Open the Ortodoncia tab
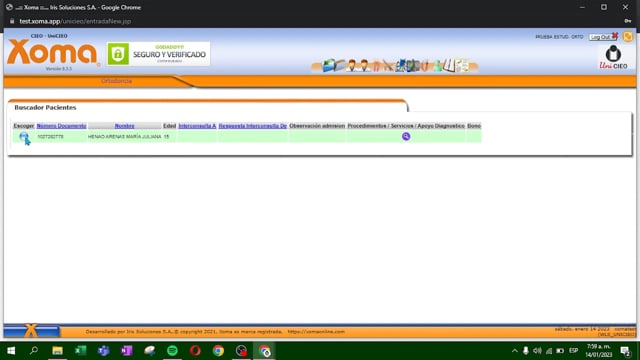The width and height of the screenshot is (640, 360). point(117,81)
